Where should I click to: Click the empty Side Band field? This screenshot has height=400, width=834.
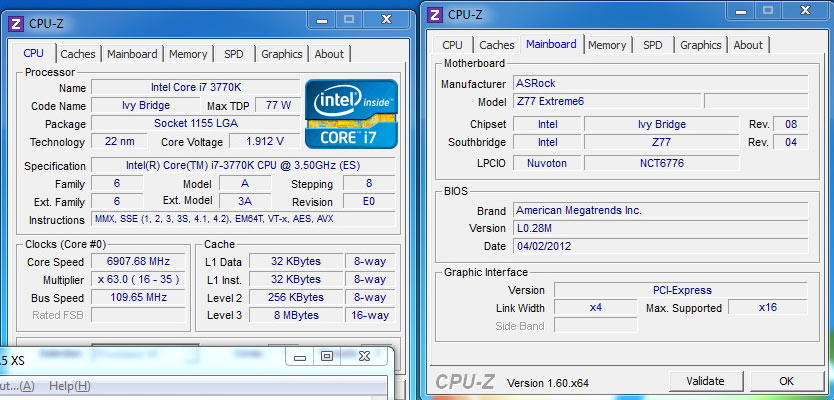click(x=596, y=326)
